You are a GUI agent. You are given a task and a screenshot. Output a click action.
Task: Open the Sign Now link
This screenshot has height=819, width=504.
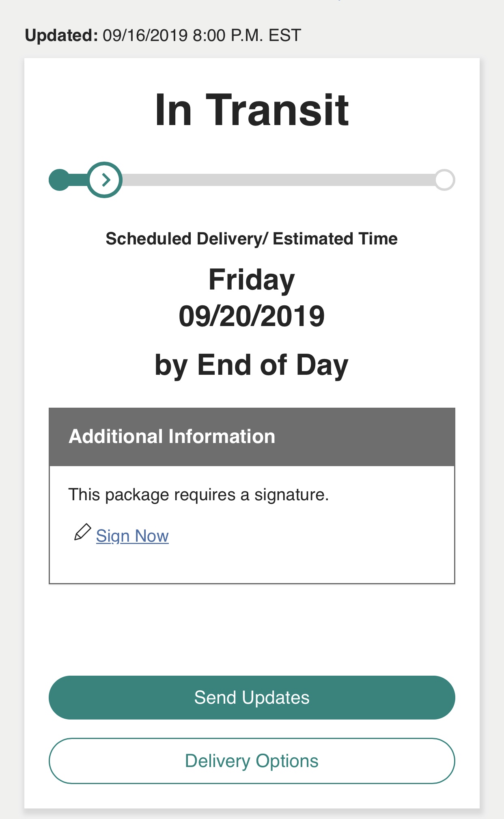point(132,536)
